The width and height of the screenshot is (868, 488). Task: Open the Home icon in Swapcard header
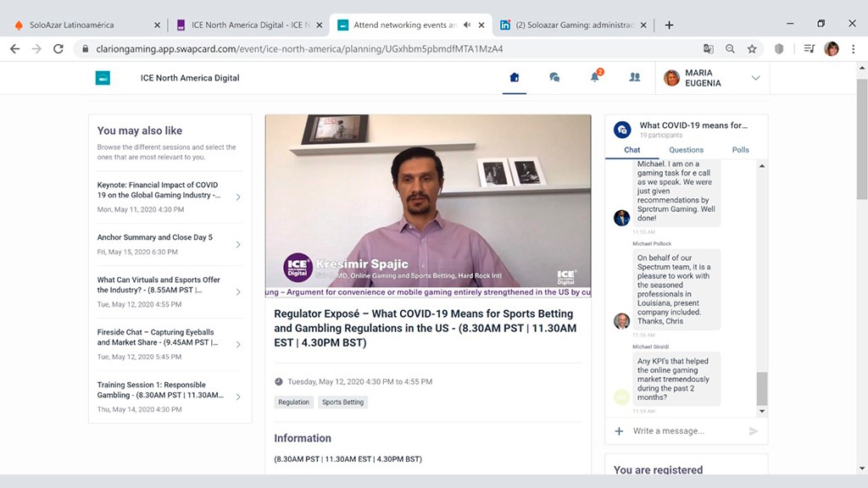click(x=514, y=77)
